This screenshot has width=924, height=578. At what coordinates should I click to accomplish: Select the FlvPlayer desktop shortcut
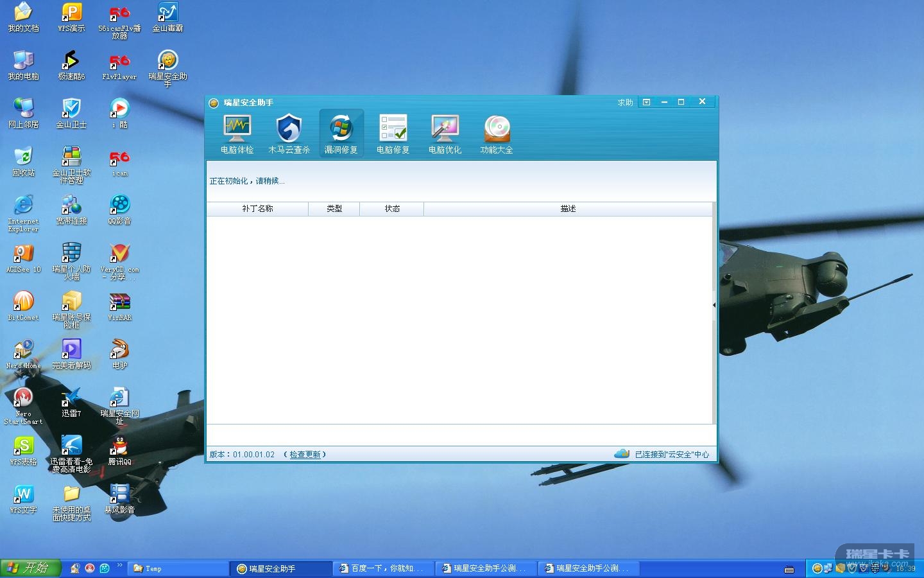[x=119, y=66]
